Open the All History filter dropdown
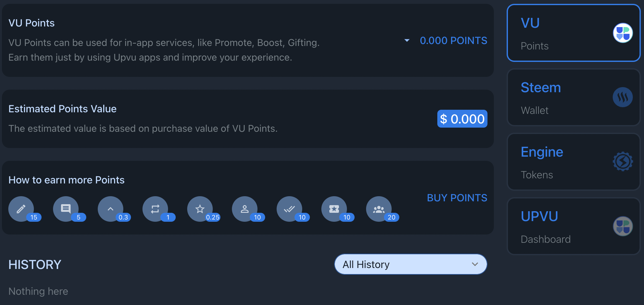Image resolution: width=644 pixels, height=305 pixels. coord(410,264)
